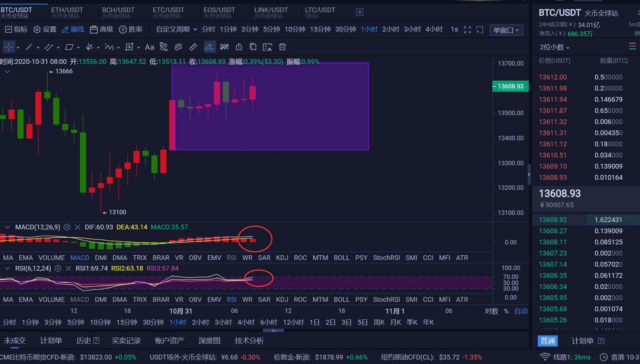Screen dimensions: 640x364
Task: Click the lock drawings icon
Action: pos(239,47)
